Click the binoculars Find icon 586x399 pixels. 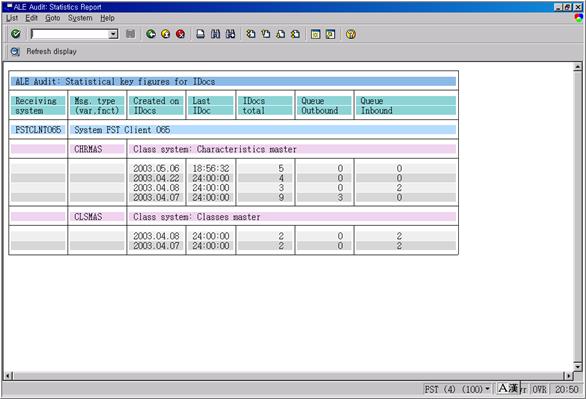point(216,34)
